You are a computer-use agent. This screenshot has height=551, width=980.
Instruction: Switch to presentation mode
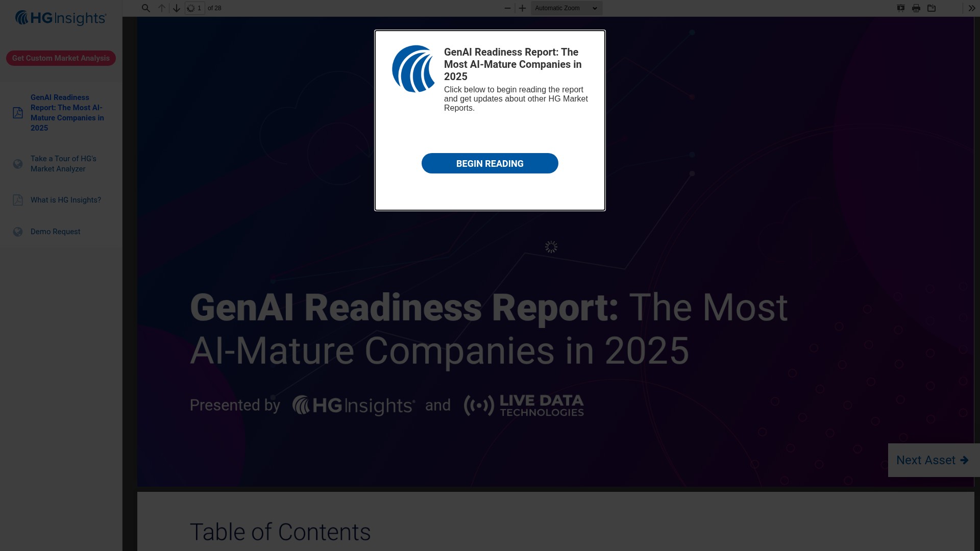[x=901, y=8]
